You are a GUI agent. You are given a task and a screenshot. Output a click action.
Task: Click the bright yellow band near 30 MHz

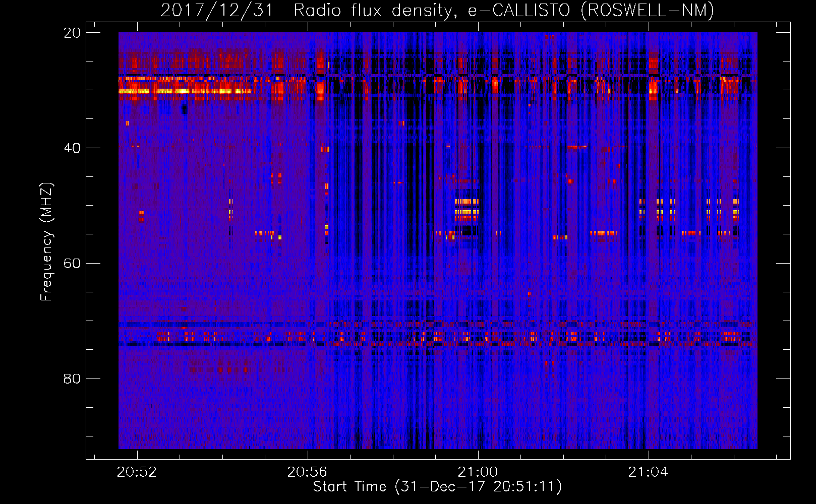[x=185, y=91]
